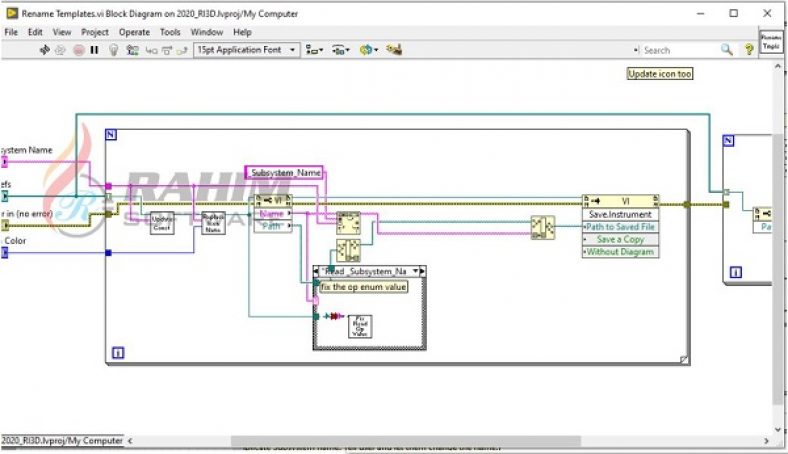Toggle the Pause execution button
Image resolution: width=788 pixels, height=454 pixels.
pos(96,50)
